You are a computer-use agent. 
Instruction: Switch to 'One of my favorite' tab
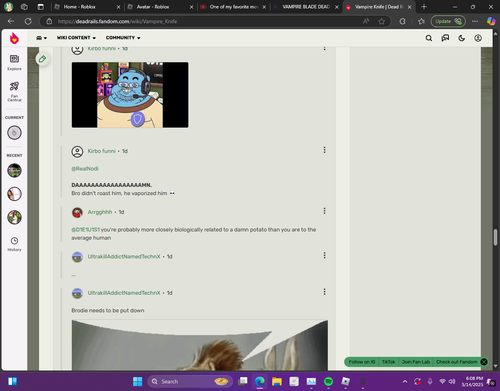click(234, 7)
